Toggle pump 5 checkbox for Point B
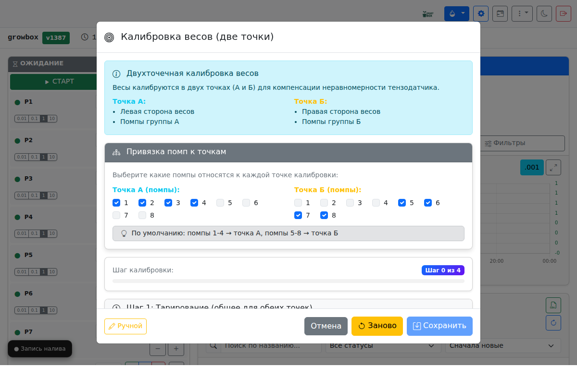This screenshot has width=577, height=392. tap(402, 203)
